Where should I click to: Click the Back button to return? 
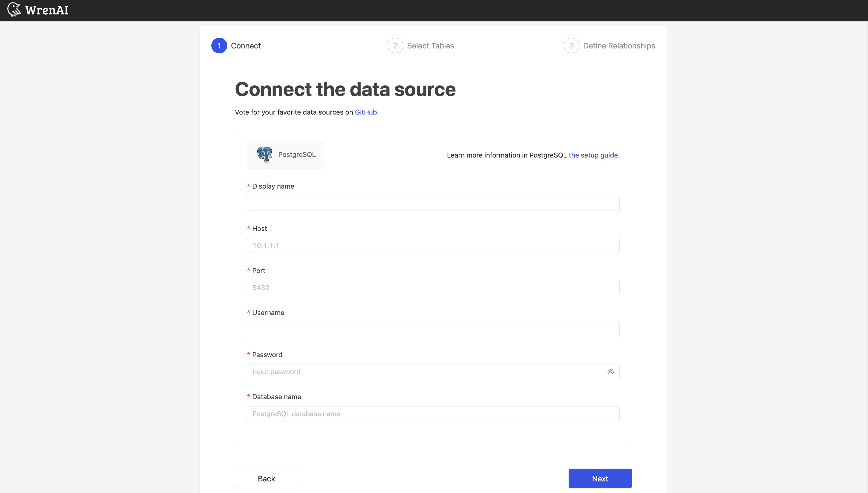[x=266, y=478]
